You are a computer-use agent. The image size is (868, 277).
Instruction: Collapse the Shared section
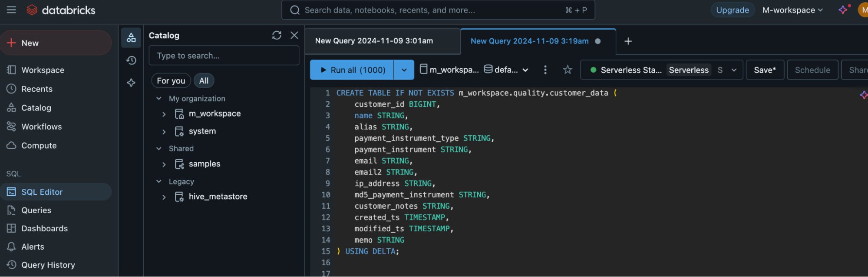159,148
